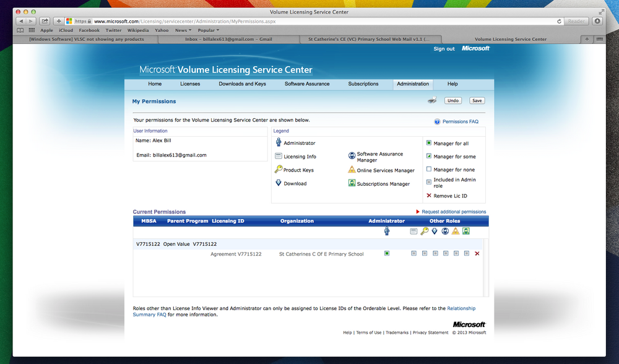Expand the News bookmarks dropdown
Viewport: 619px width, 364px height.
183,30
